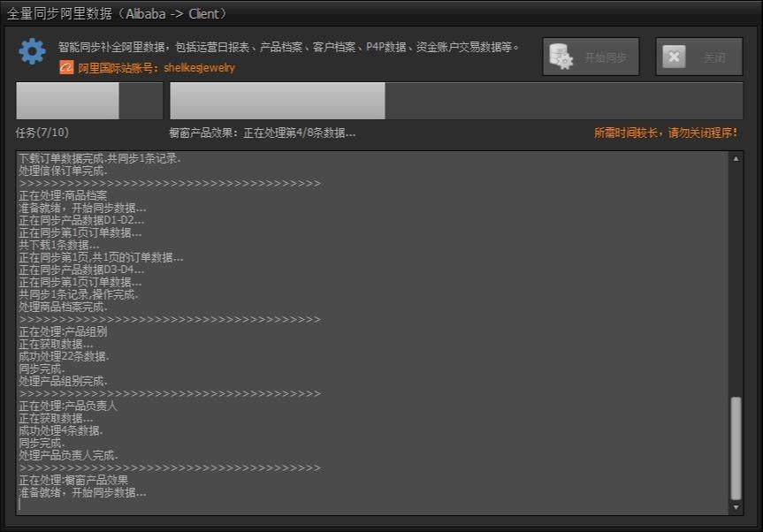Click the X icon inside the 关闭 button
The image size is (763, 532).
point(675,56)
